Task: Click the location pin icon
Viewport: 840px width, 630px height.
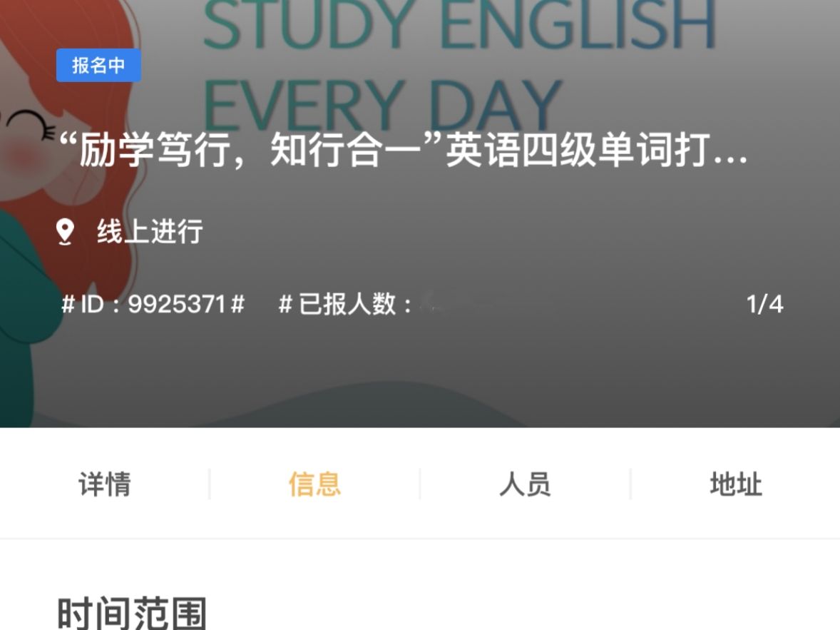Action: (x=65, y=232)
